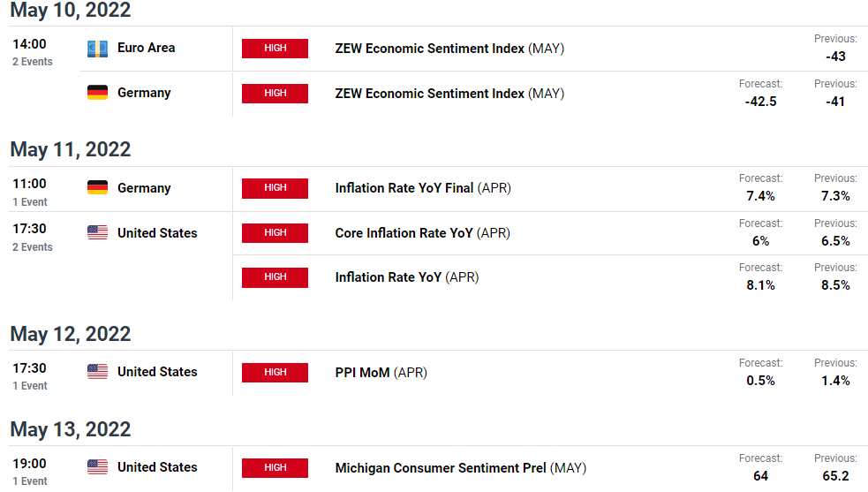Viewport: 868px width, 492px height.
Task: Open Euro Area ZEW Economic Sentiment Index event
Action: (429, 49)
